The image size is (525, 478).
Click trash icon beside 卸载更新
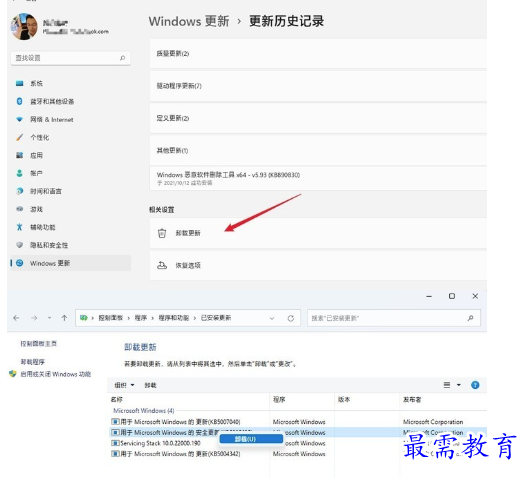pyautogui.click(x=162, y=233)
